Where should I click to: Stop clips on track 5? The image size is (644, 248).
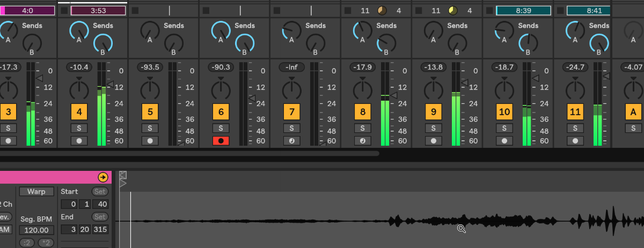(135, 11)
